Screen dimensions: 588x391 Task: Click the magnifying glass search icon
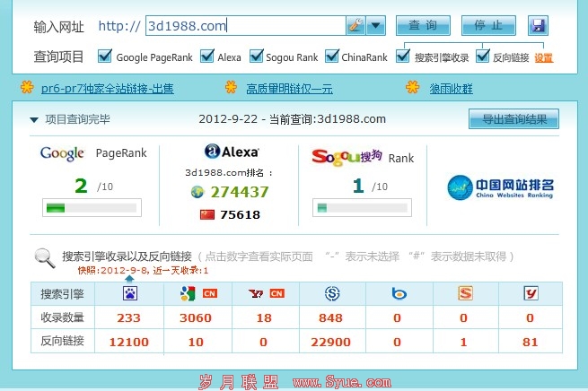pos(44,258)
